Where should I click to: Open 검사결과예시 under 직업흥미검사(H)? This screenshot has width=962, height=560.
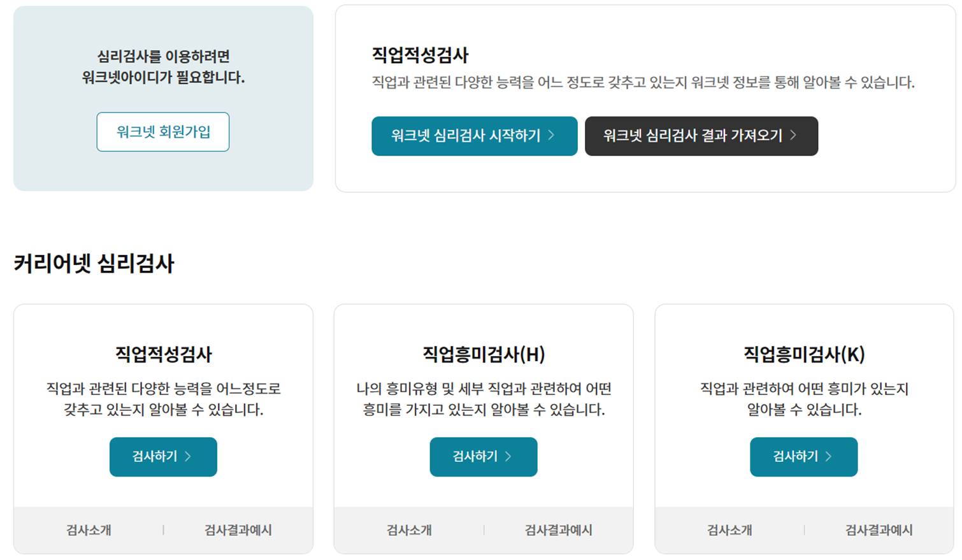tap(559, 529)
